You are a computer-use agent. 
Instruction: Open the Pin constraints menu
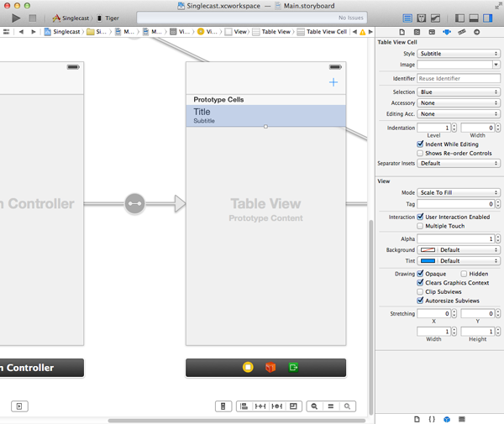click(260, 406)
